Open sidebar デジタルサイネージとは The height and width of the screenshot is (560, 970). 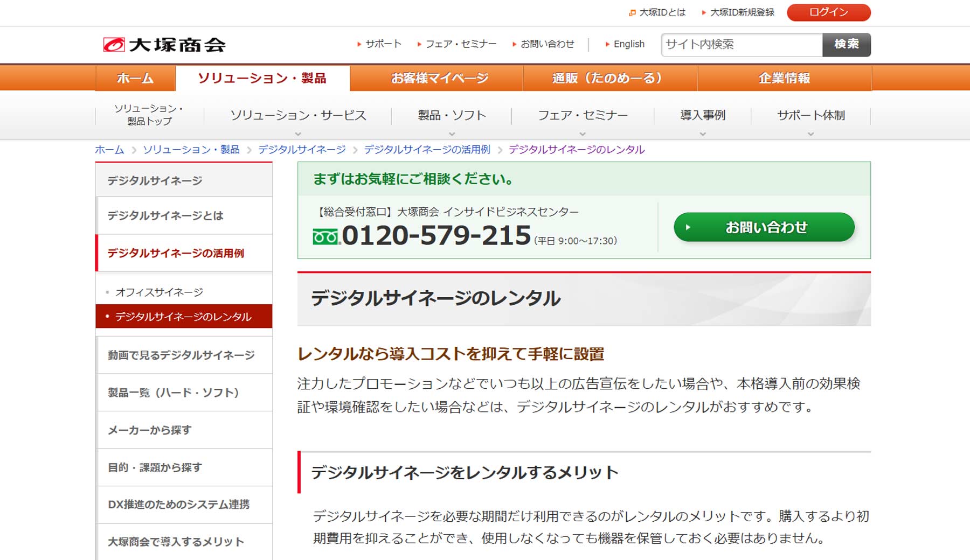click(x=184, y=215)
